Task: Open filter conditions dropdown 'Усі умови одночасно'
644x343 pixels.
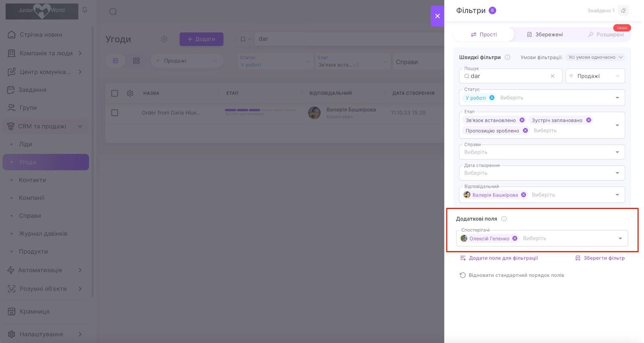Action: [595, 57]
